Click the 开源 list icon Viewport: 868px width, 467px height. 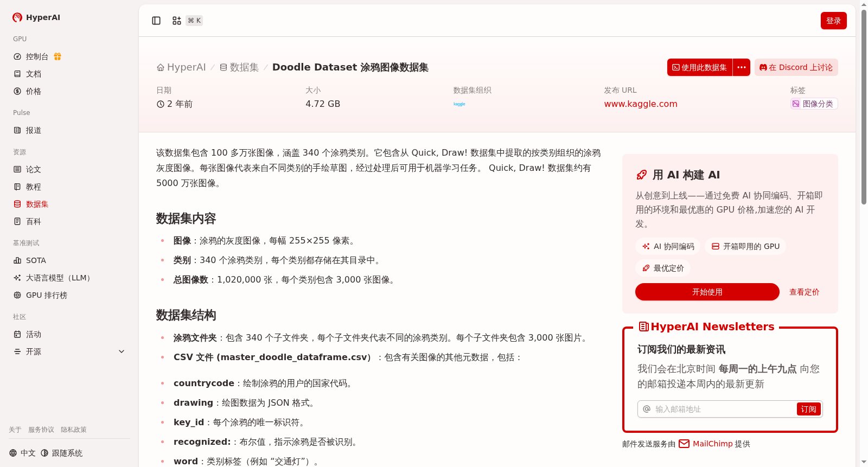point(17,351)
